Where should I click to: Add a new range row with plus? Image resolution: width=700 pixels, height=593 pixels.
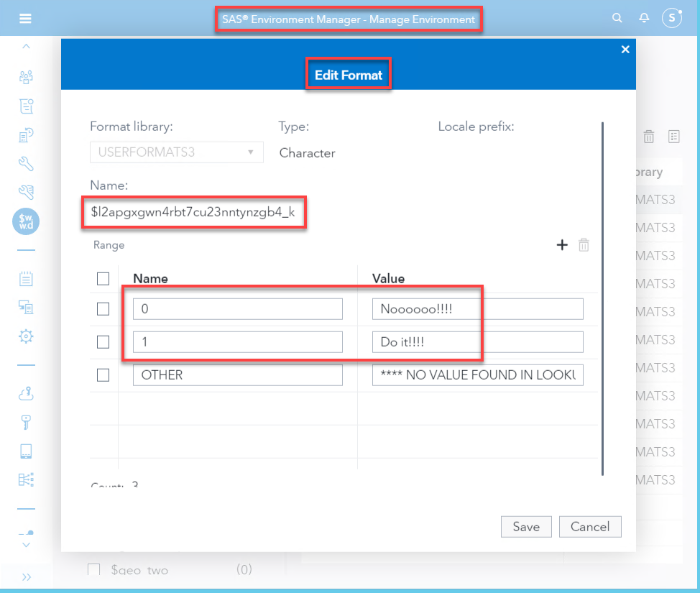(562, 244)
